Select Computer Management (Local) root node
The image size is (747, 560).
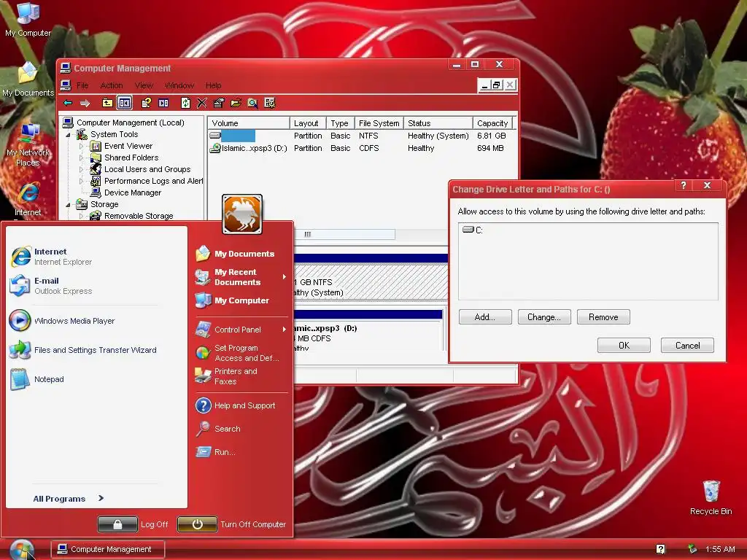(x=130, y=122)
